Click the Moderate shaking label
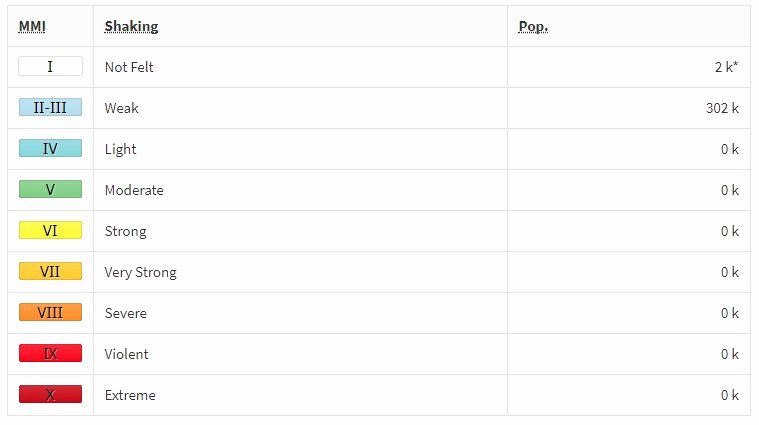The image size is (759, 425). point(134,190)
